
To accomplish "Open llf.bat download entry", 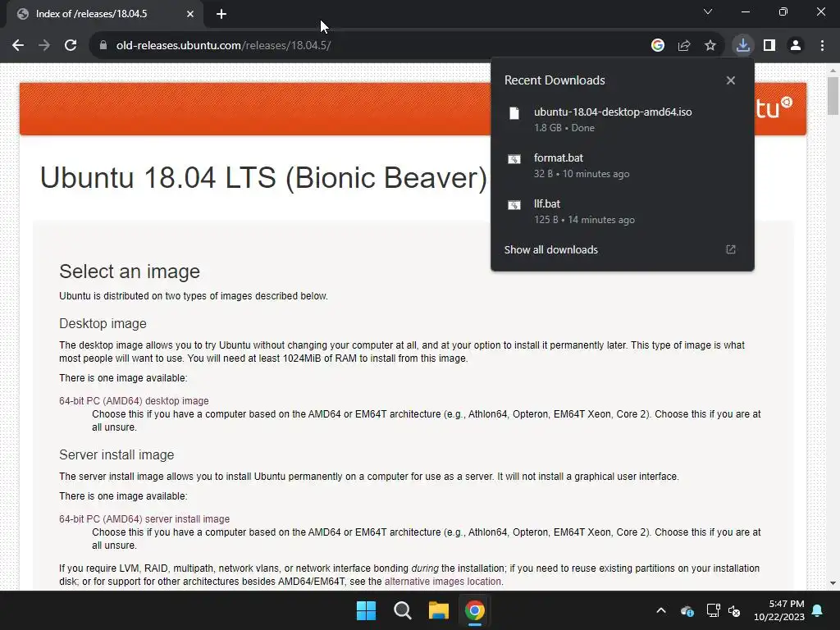I will (x=623, y=212).
